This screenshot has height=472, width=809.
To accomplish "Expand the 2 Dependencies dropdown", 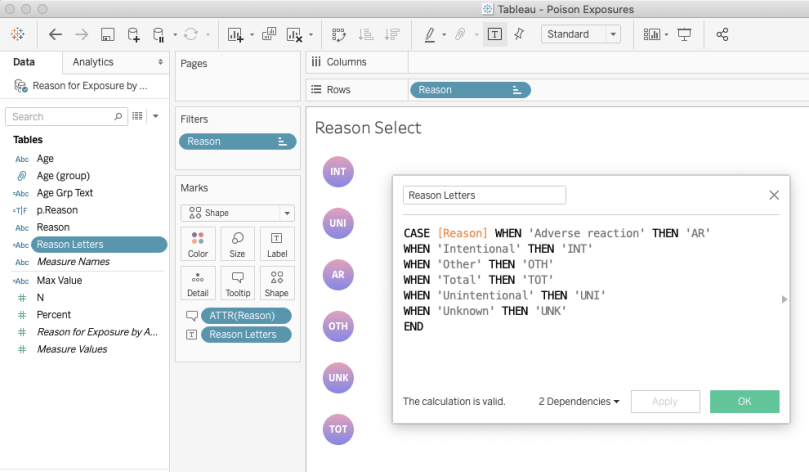I will (x=579, y=401).
